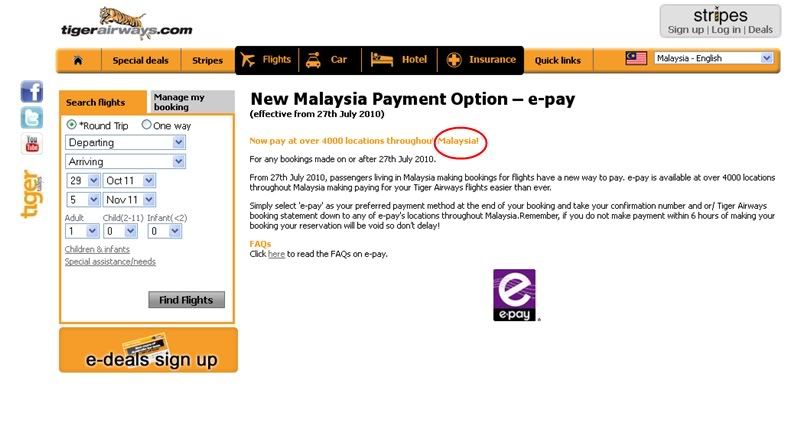Open the Children & infants link
Screen dimensions: 800x428
[97, 249]
